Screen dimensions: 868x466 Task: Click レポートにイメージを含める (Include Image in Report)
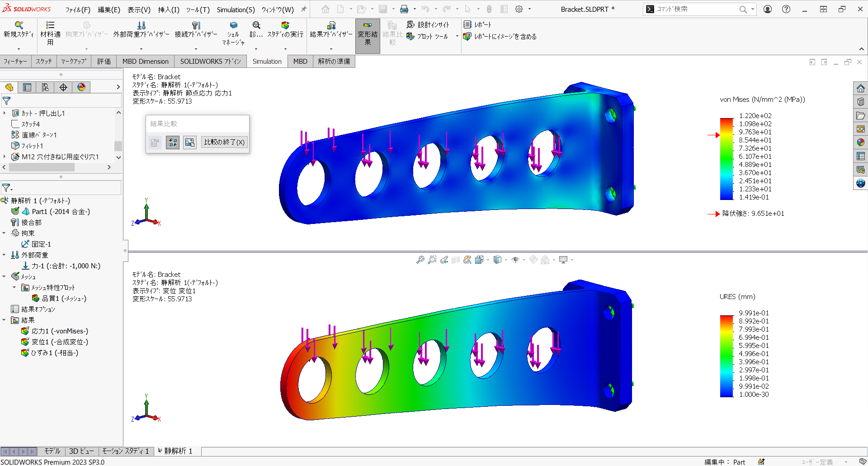(x=500, y=36)
